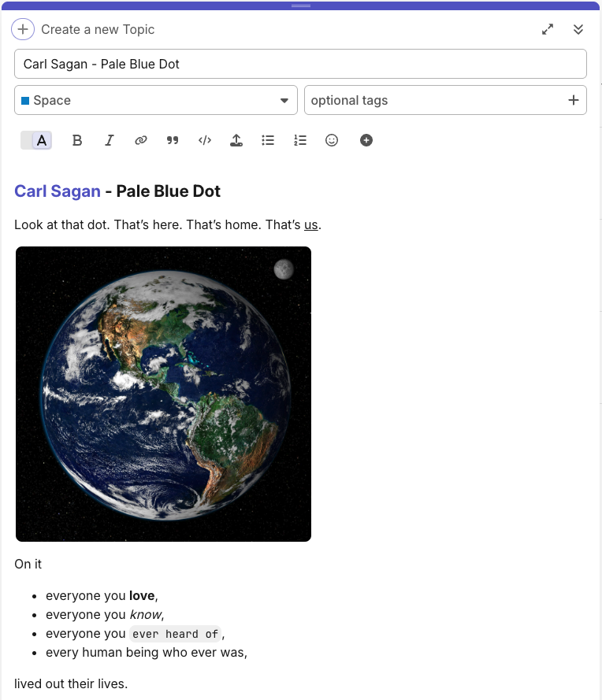Toggle fullscreen composer with expand arrows
The height and width of the screenshot is (700, 602).
click(548, 29)
